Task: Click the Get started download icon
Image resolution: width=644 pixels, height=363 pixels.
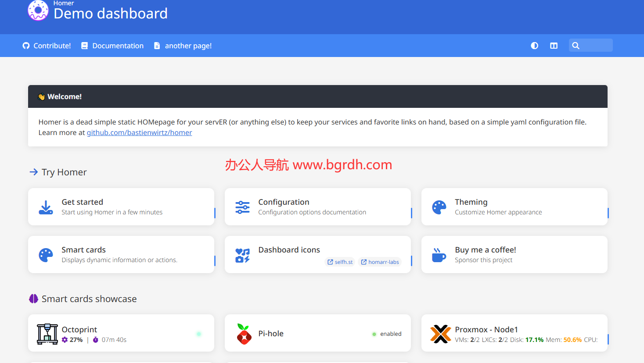Action: pos(46,207)
